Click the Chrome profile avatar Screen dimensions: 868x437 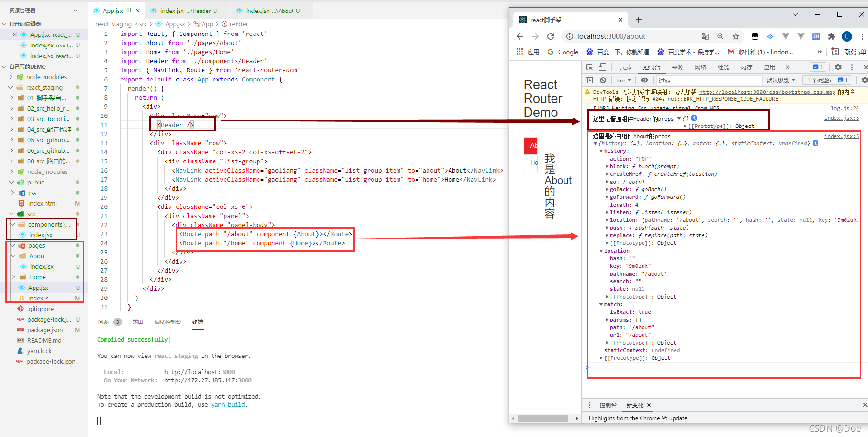pos(847,36)
